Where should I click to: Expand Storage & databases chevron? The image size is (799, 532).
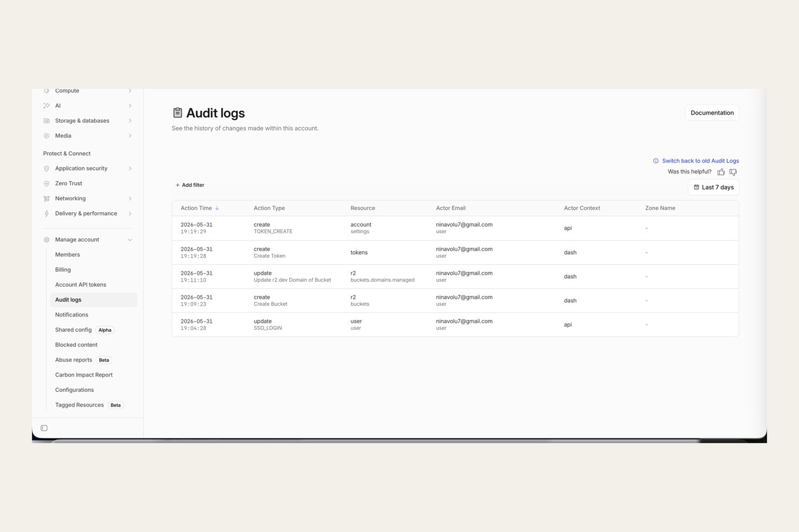[130, 121]
